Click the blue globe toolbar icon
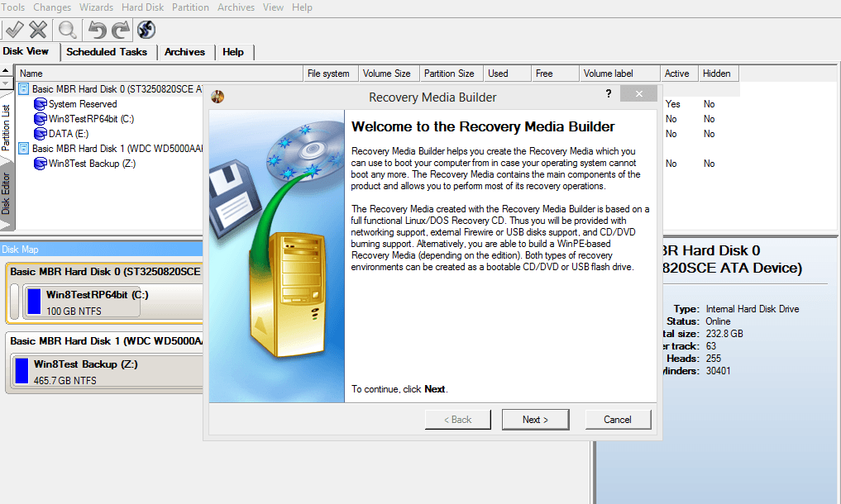 click(x=146, y=30)
